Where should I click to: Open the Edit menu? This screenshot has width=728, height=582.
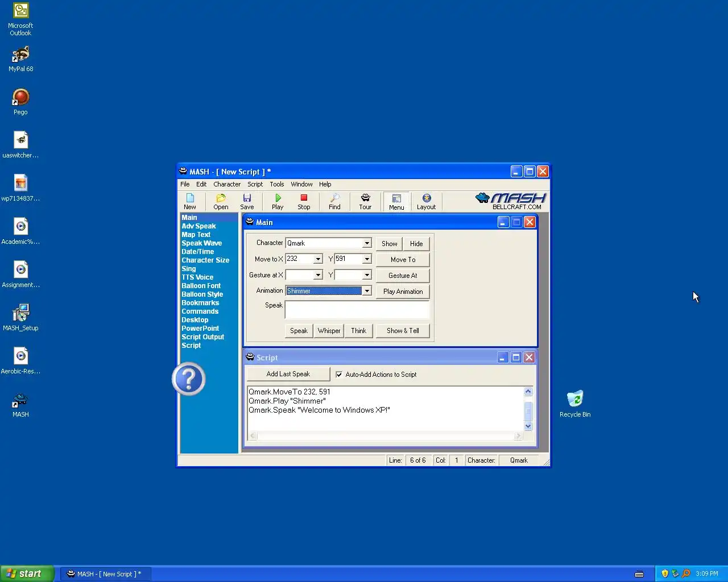pos(201,184)
